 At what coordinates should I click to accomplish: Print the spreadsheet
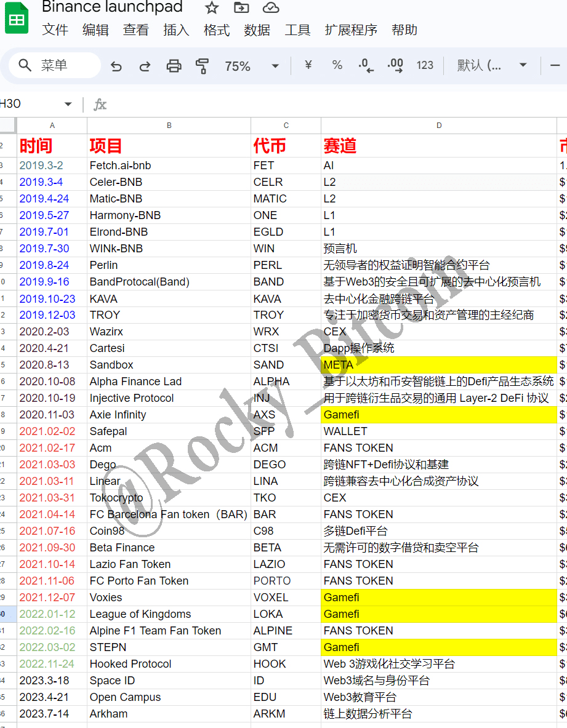click(174, 66)
